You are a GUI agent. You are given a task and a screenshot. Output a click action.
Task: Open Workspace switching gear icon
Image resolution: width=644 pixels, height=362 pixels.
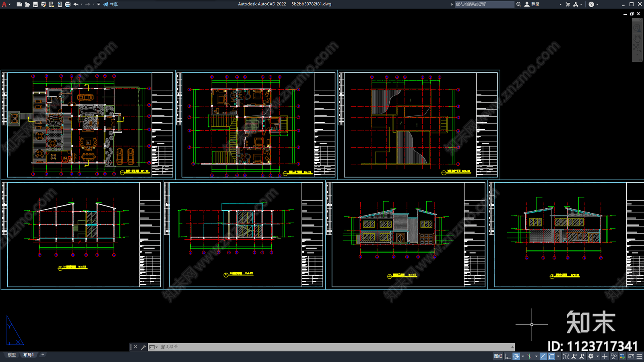click(591, 356)
